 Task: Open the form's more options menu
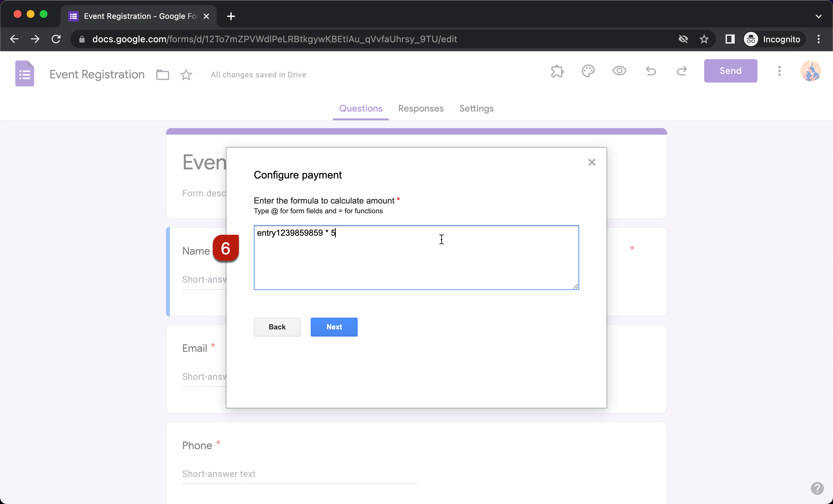(779, 71)
